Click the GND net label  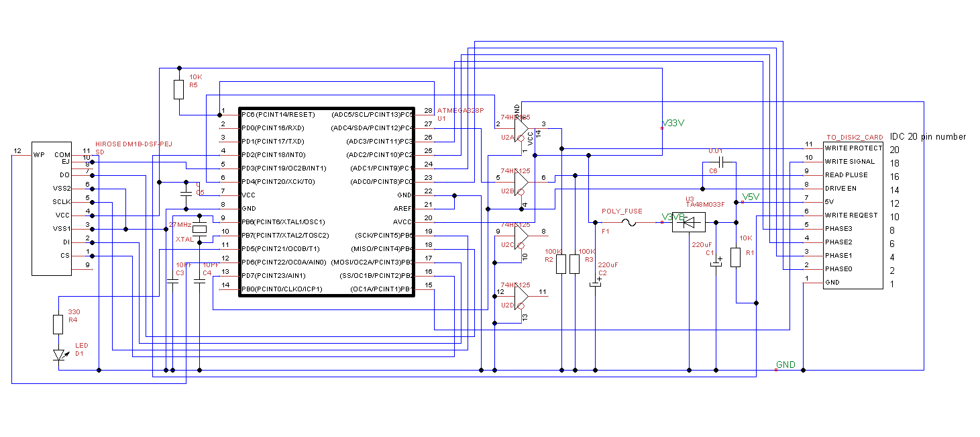click(785, 365)
